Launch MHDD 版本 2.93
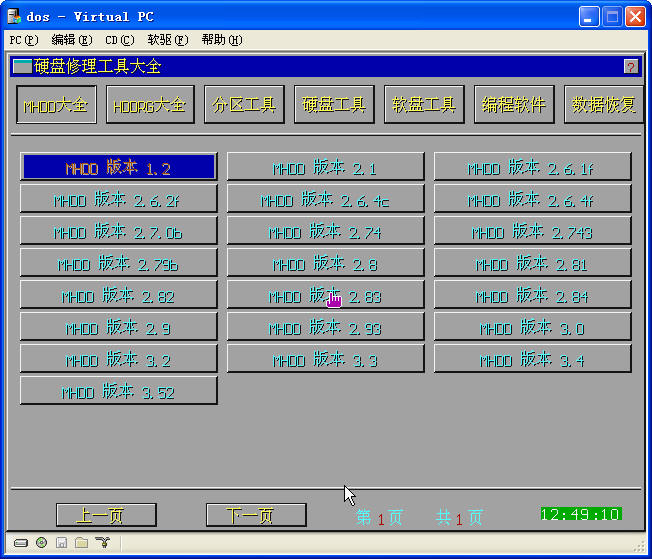652x559 pixels. 325,327
